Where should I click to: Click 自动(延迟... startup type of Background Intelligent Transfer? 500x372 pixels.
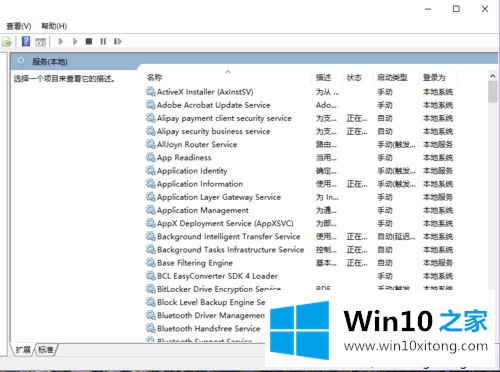click(396, 236)
